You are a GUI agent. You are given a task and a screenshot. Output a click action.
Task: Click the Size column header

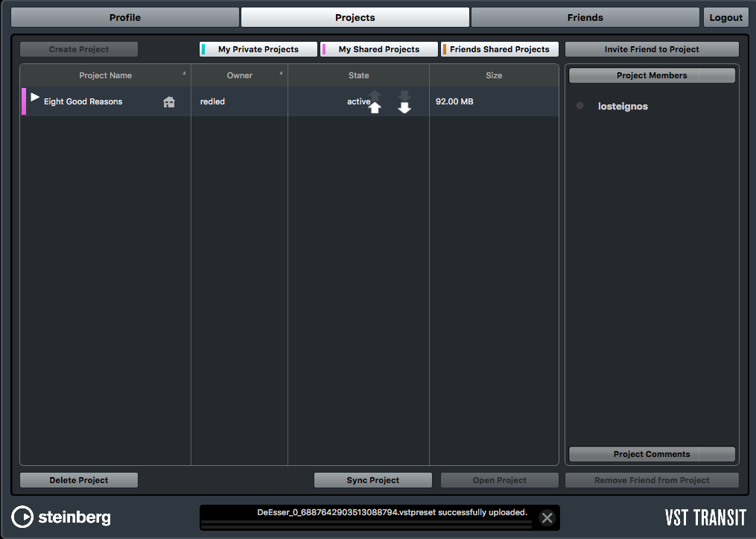tap(494, 75)
